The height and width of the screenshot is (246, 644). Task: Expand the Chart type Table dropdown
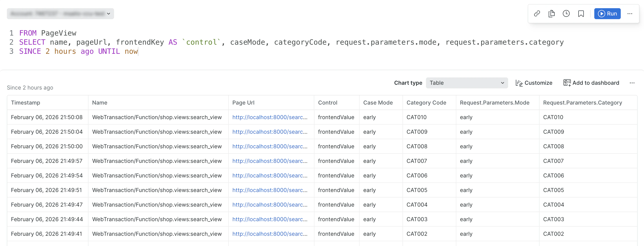tap(467, 83)
